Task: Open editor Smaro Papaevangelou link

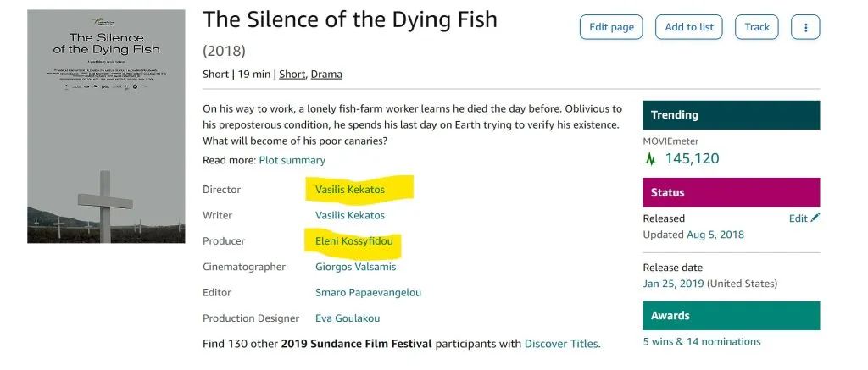Action: point(368,293)
